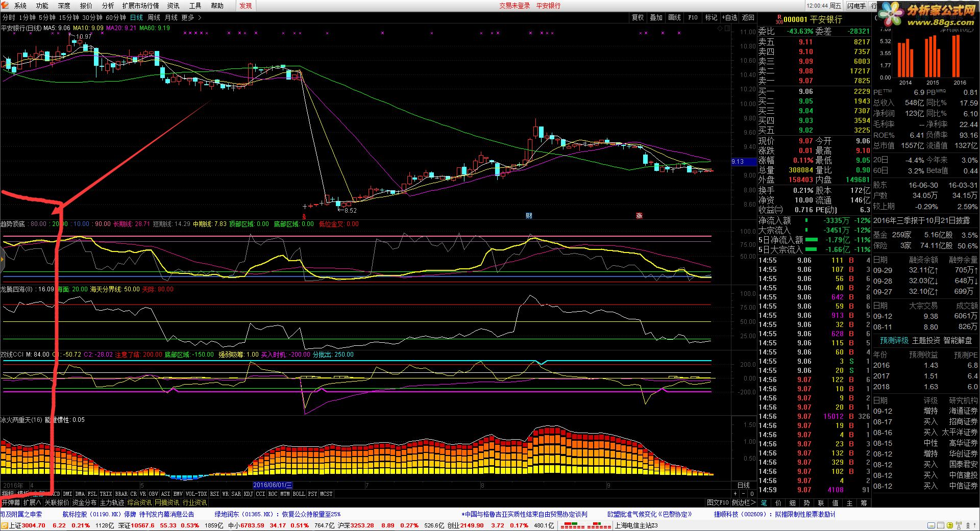Viewport: 980px width, 531px height.
Task: Open the 主力轨迹 tab
Action: click(112, 502)
